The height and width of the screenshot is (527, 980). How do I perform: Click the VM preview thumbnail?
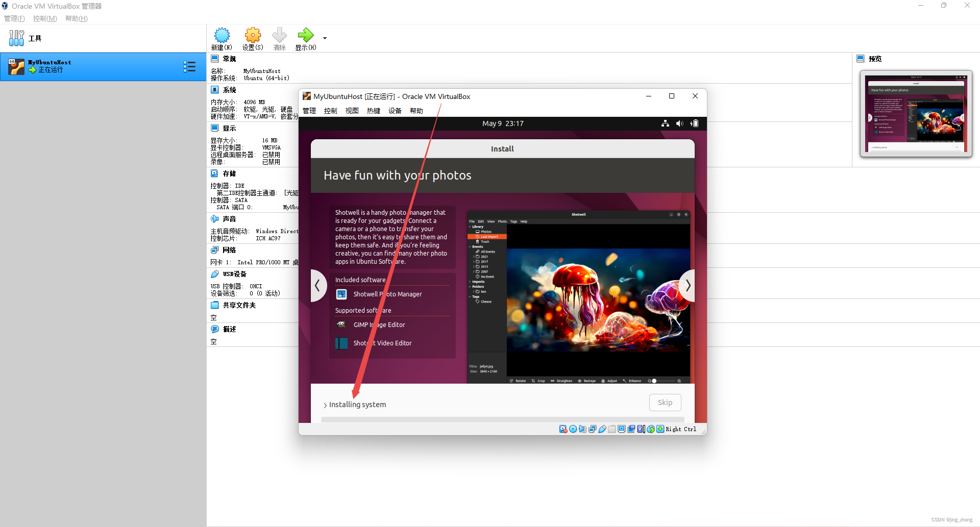click(x=916, y=113)
